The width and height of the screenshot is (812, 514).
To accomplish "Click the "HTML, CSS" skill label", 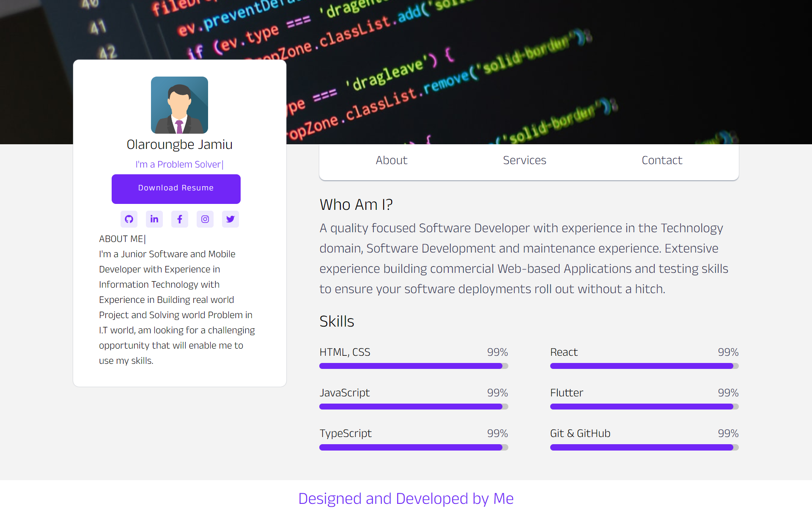I will pos(345,352).
